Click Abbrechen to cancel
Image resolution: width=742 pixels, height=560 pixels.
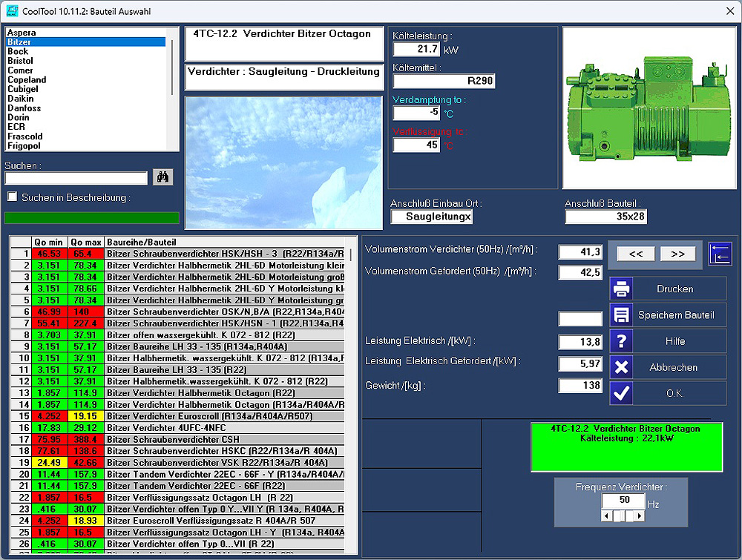click(x=669, y=367)
